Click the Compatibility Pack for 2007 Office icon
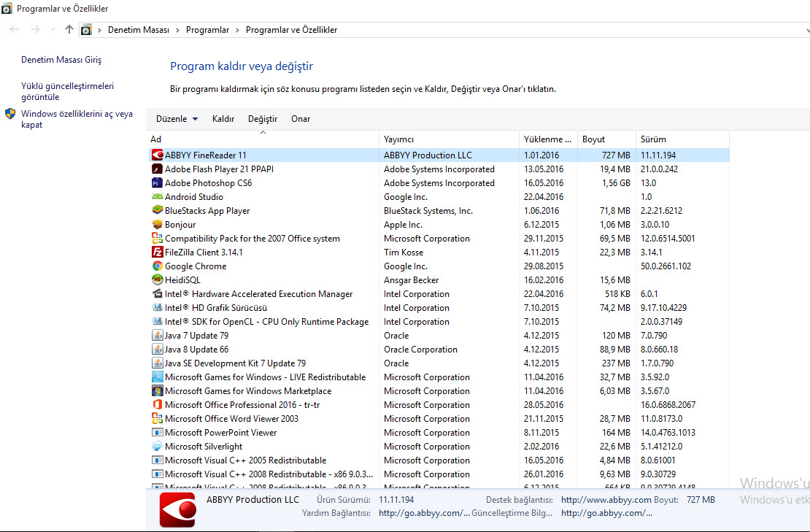810x532 pixels. coord(157,238)
